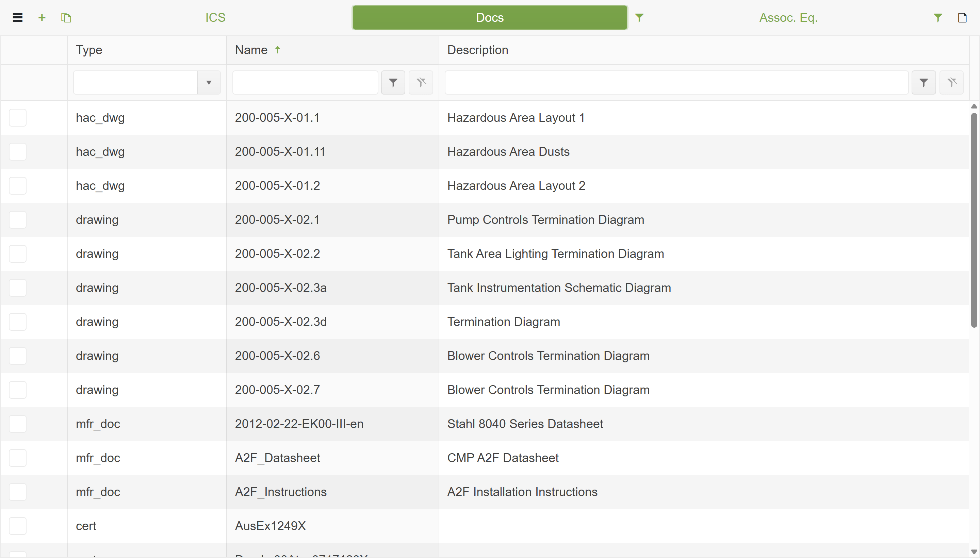This screenshot has height=558, width=980.
Task: Click Tank Area Lighting Termination Diagram text
Action: click(555, 254)
